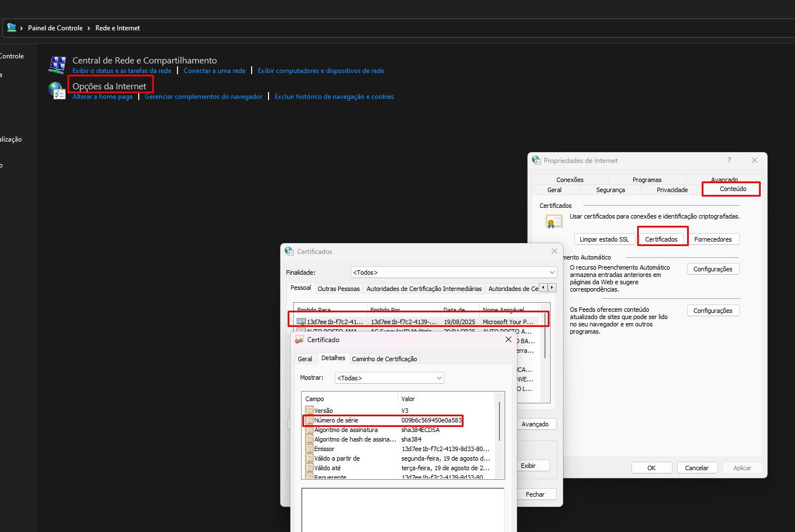Click the Certificados button
The height and width of the screenshot is (532, 795).
[x=661, y=239]
